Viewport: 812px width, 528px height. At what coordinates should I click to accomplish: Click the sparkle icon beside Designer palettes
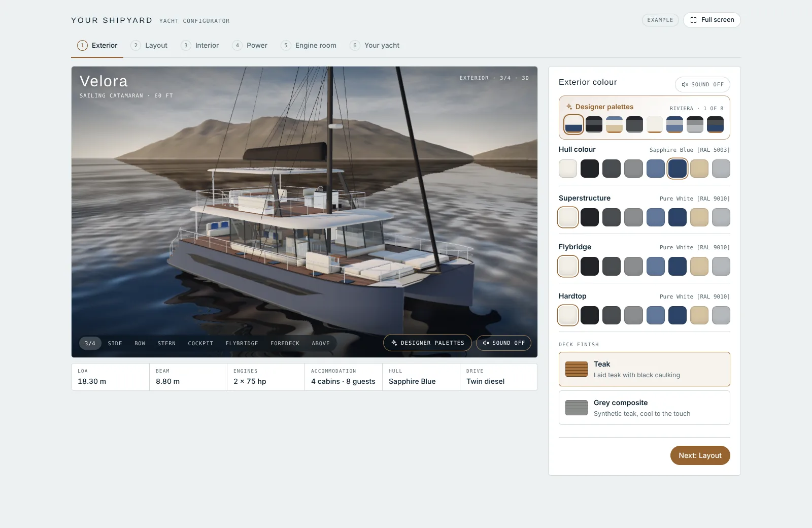(569, 107)
